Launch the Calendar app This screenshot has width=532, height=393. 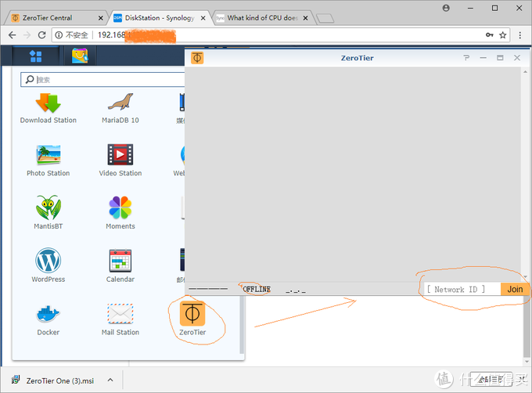click(x=120, y=264)
